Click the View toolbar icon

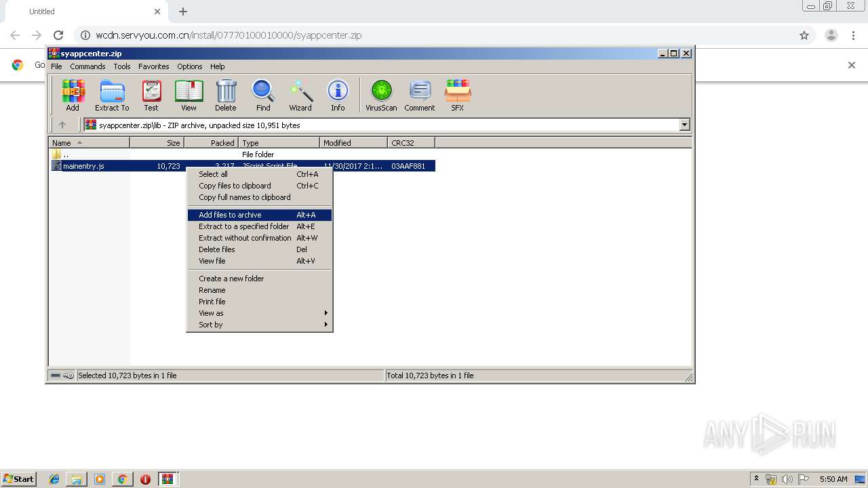[x=189, y=95]
